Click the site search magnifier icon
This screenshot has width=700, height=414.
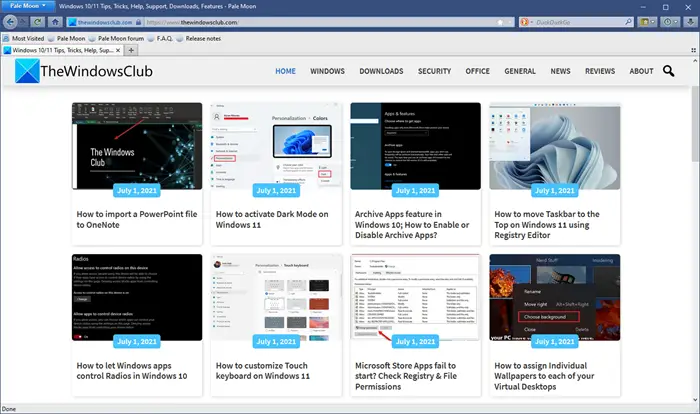[668, 71]
